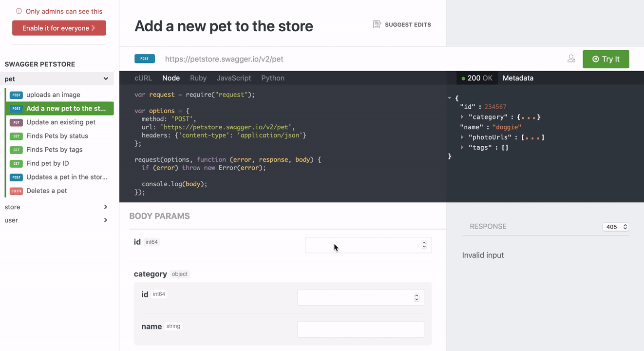Screen dimensions: 644x351
Task: Collapse the root JSON response object
Action: coord(450,98)
